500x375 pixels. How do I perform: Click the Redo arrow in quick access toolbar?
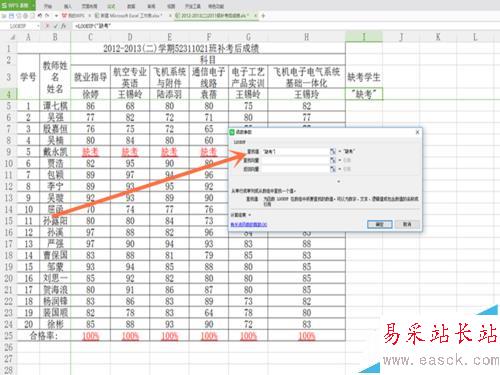(x=47, y=16)
